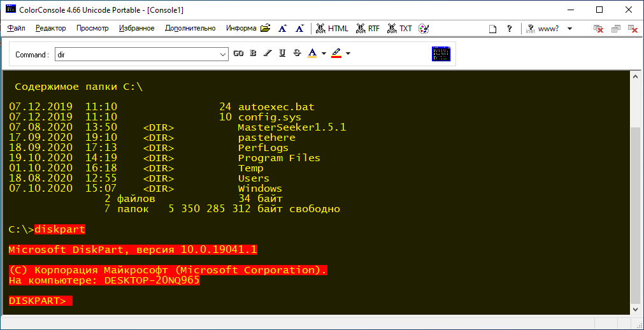The width and height of the screenshot is (644, 330).
Task: Increase font size with larger A icon
Action: coord(283,29)
